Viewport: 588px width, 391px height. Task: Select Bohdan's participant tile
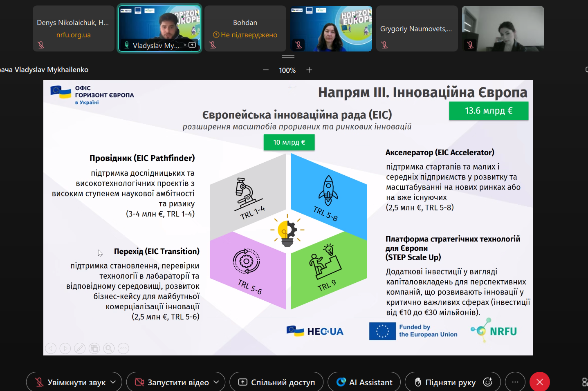tap(245, 29)
